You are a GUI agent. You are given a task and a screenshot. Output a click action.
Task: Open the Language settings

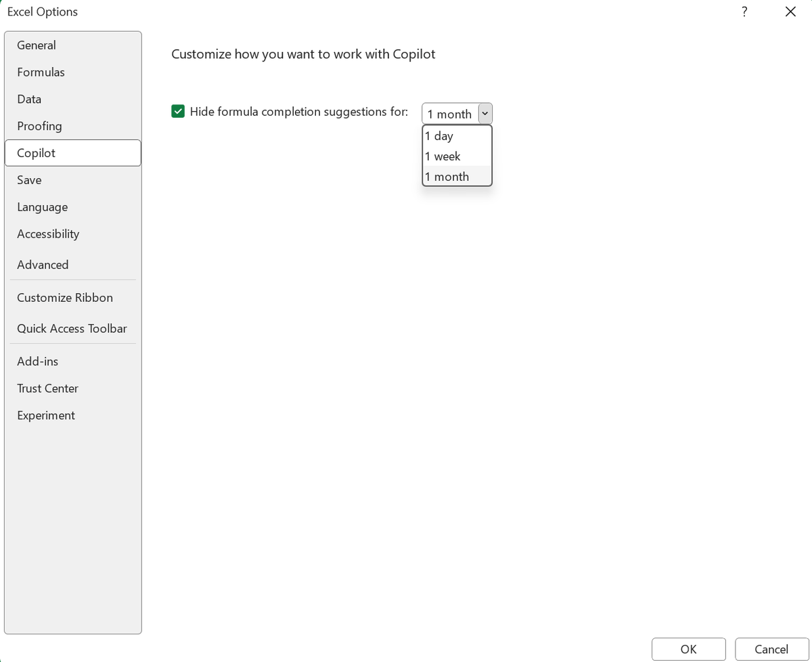(x=72, y=207)
